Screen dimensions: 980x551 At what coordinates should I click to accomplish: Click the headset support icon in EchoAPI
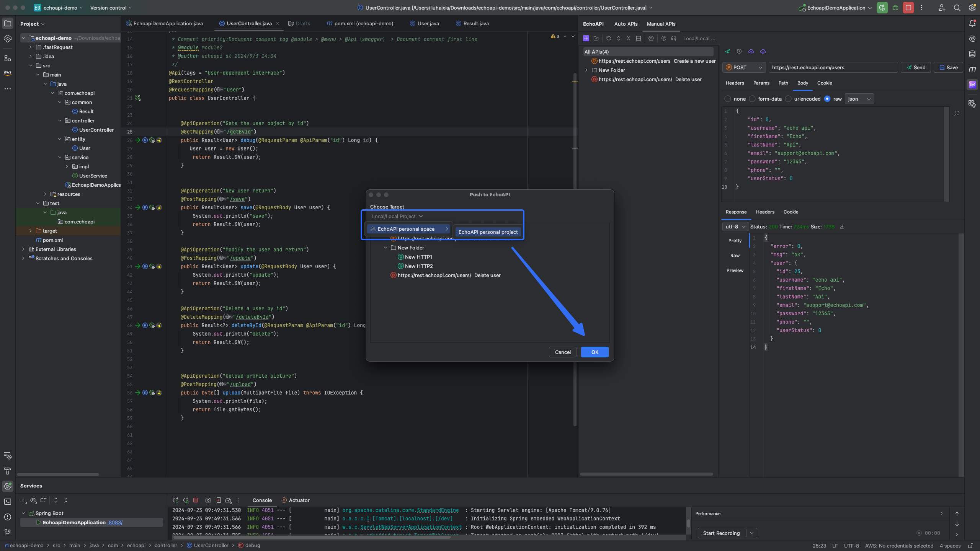pos(674,38)
